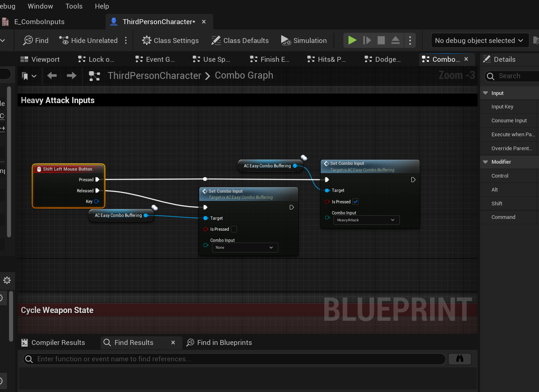Open the Combo Input dropdown set to None
The height and width of the screenshot is (392, 539).
(x=245, y=248)
